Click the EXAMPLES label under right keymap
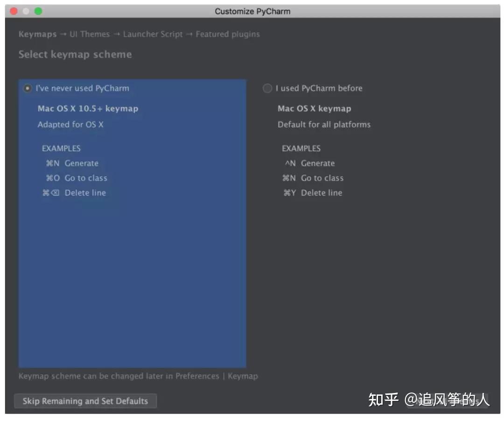 301,148
